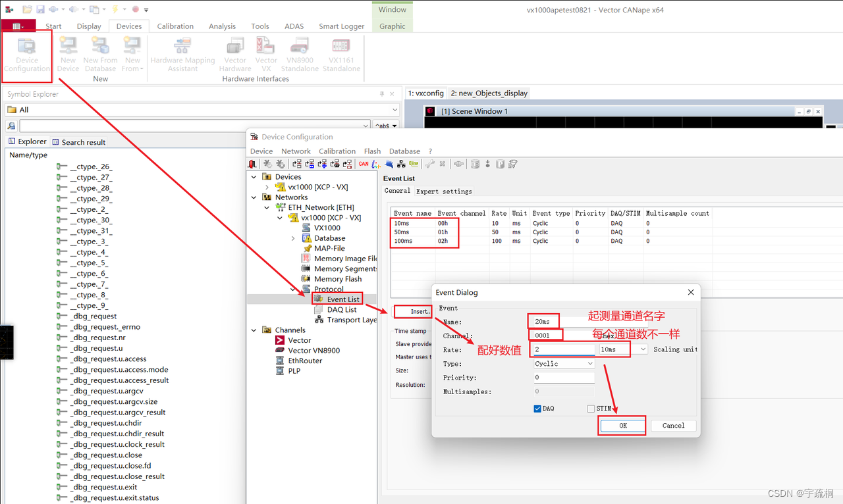Click the exit door icon in Device Configuration toolbar
This screenshot has height=504, width=843.
(252, 164)
